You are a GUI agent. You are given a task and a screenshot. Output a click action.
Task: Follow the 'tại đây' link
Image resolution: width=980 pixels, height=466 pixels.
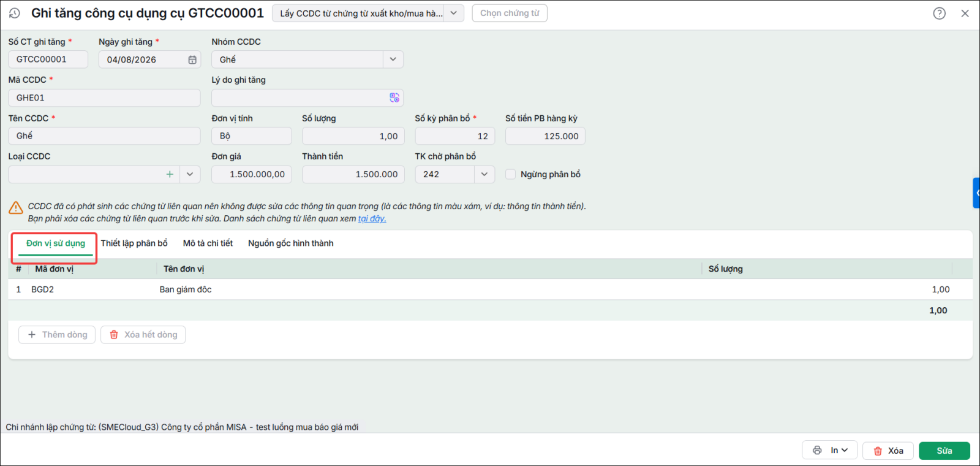click(372, 219)
